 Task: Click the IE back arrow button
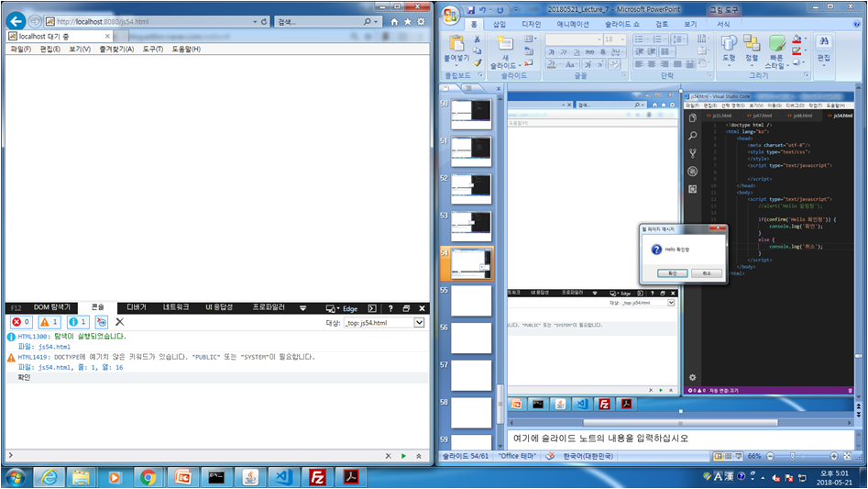pos(16,22)
